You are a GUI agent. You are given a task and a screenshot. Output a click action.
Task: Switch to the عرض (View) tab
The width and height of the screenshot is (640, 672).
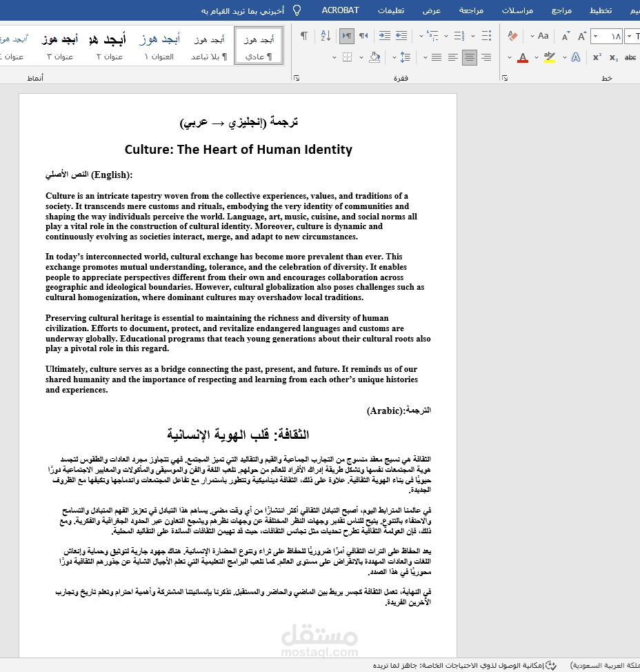(431, 10)
